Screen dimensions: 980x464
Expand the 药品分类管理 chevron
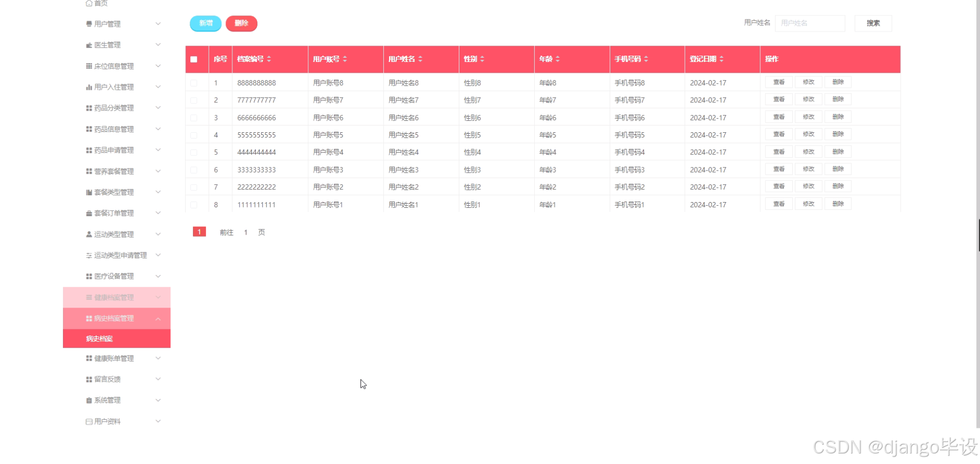click(158, 108)
